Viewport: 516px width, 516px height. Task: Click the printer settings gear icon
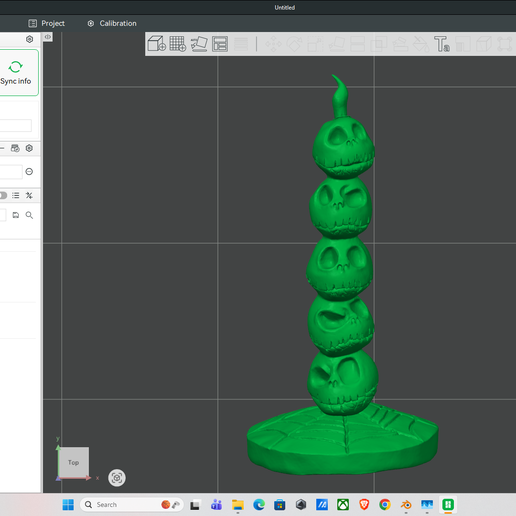[x=29, y=39]
